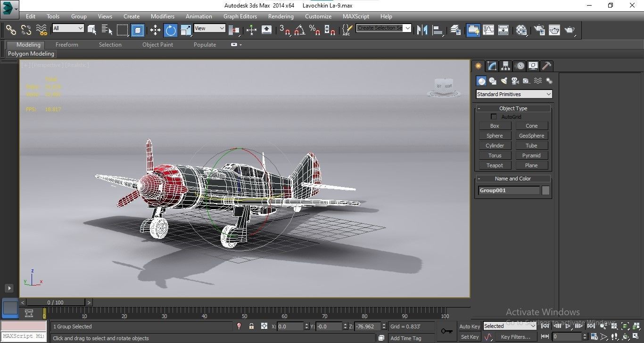Toggle Absolute/Offset transform type-in mode
This screenshot has width=644, height=343.
click(264, 326)
